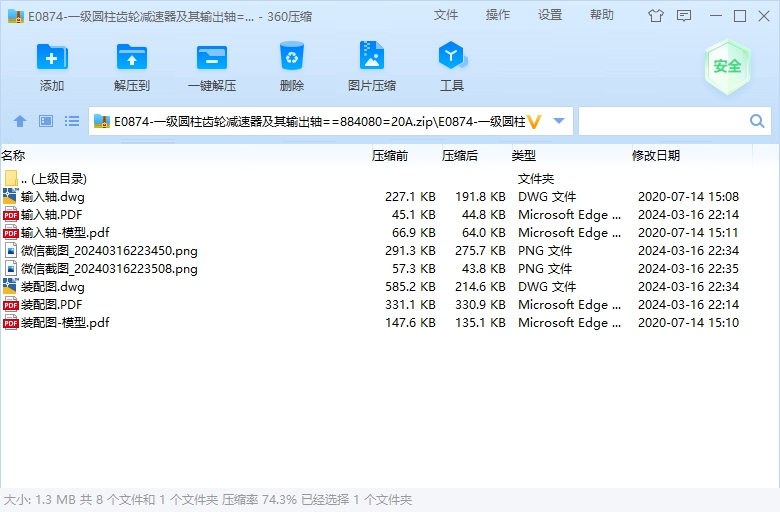Open the 操作 menu
The height and width of the screenshot is (512, 780).
click(x=497, y=15)
